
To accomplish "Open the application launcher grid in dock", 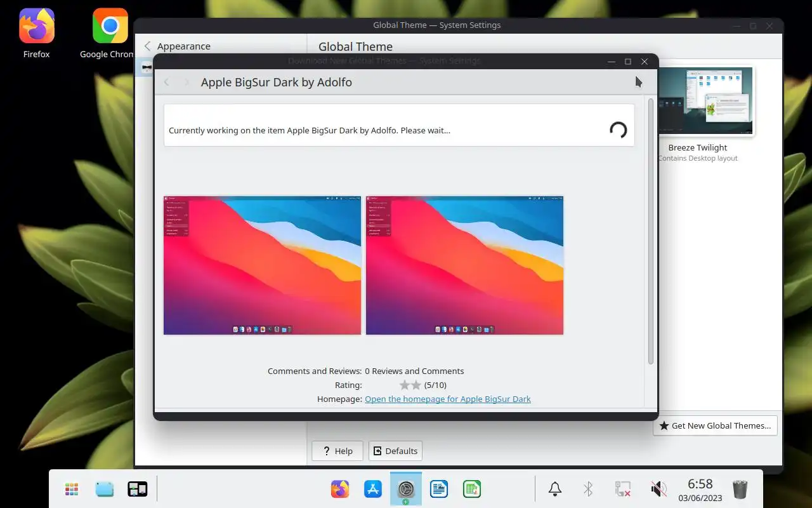I will (x=72, y=489).
